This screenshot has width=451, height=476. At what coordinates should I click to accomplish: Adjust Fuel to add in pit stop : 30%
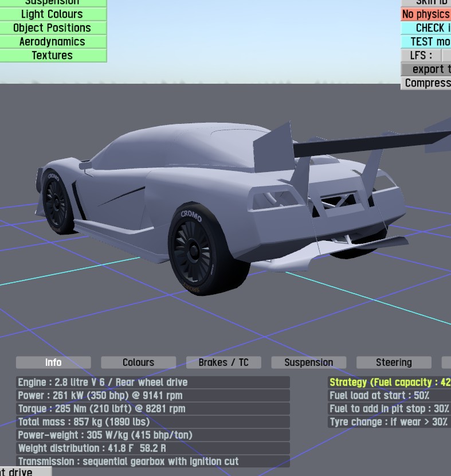click(390, 409)
